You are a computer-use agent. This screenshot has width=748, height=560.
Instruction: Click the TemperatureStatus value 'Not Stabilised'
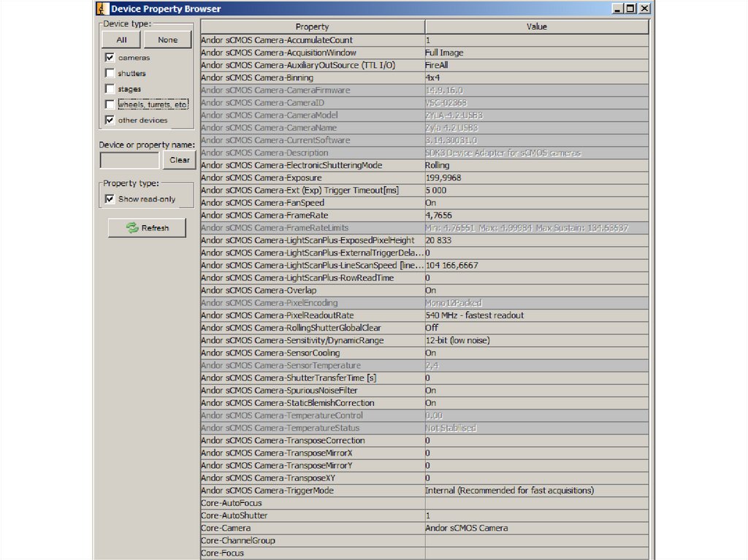click(x=537, y=428)
